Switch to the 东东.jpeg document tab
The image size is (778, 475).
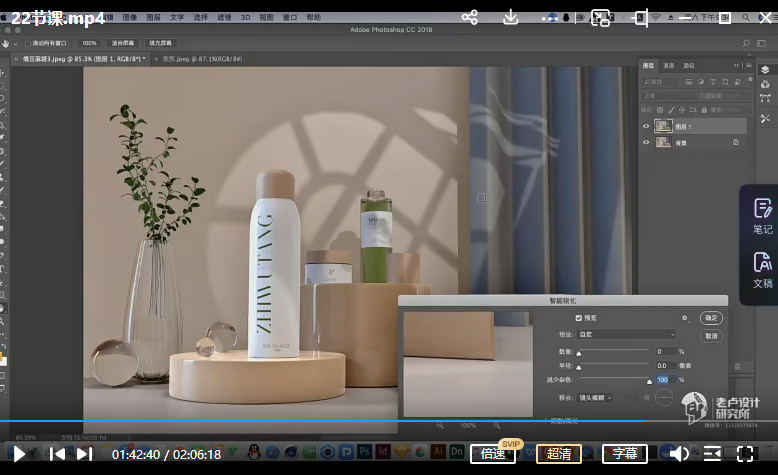194,59
